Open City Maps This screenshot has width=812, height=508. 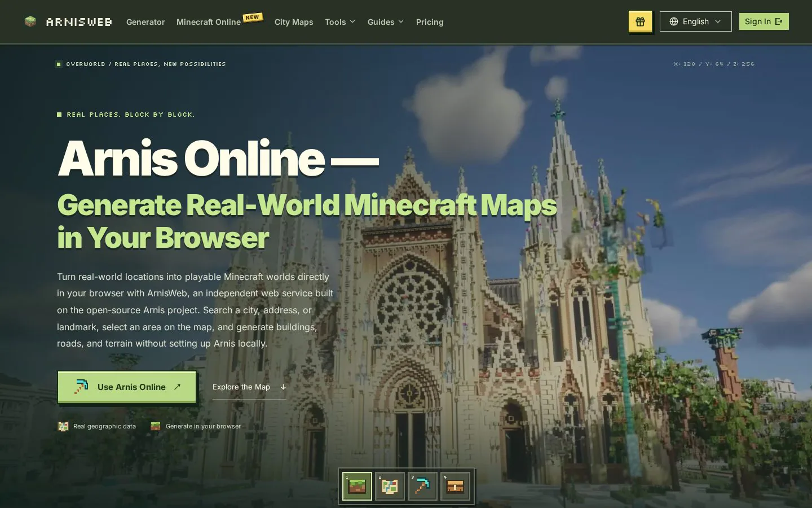[294, 22]
